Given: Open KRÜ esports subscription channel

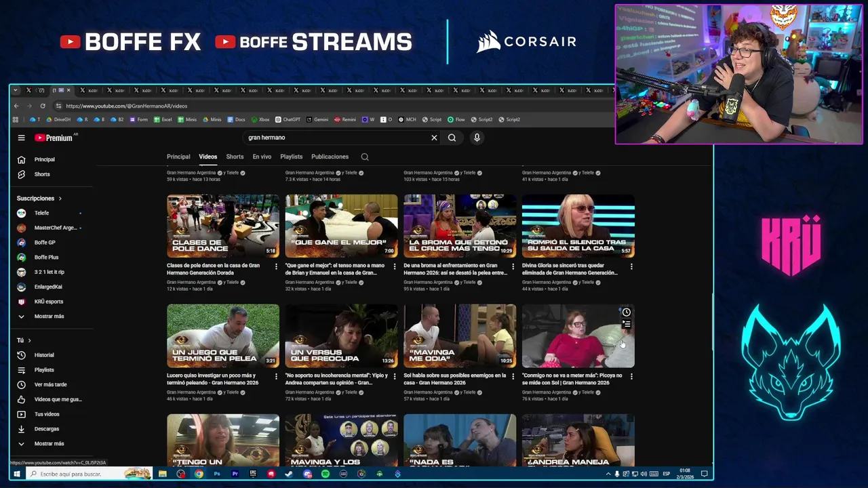Looking at the screenshot, I should pos(49,302).
